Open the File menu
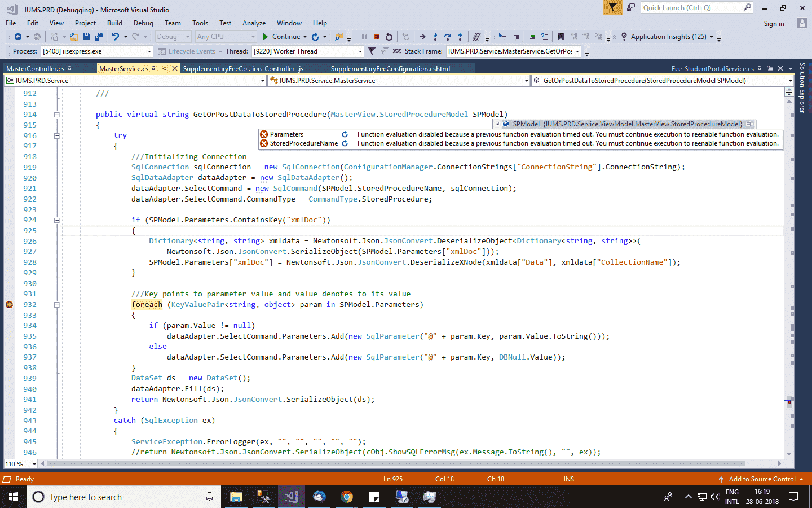The height and width of the screenshot is (508, 812). click(11, 23)
